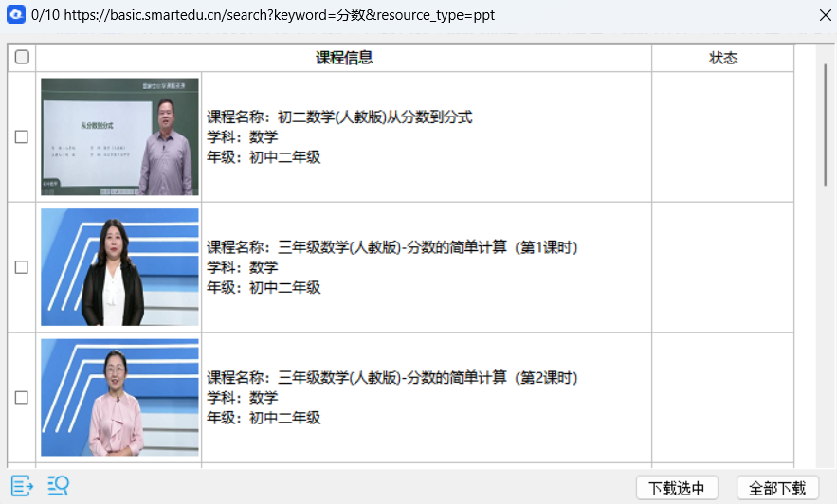Click the export list icon at bottom left
This screenshot has height=504, width=837.
[22, 486]
